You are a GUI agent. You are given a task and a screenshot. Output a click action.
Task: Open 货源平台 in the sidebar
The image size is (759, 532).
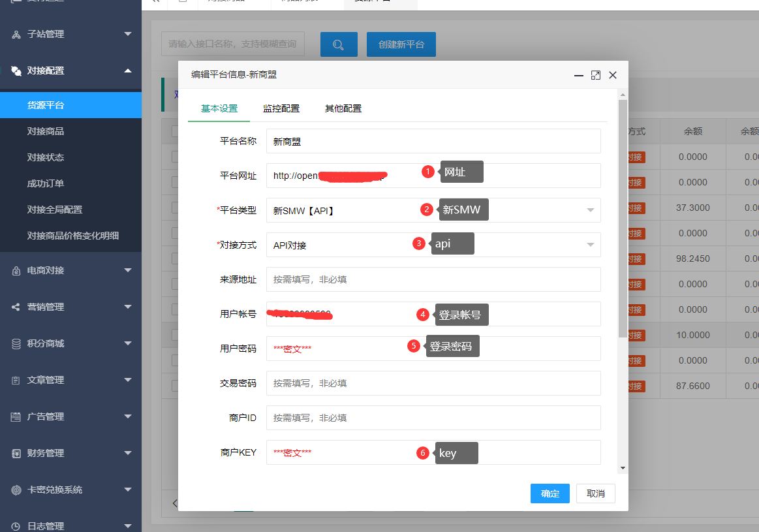pyautogui.click(x=70, y=105)
